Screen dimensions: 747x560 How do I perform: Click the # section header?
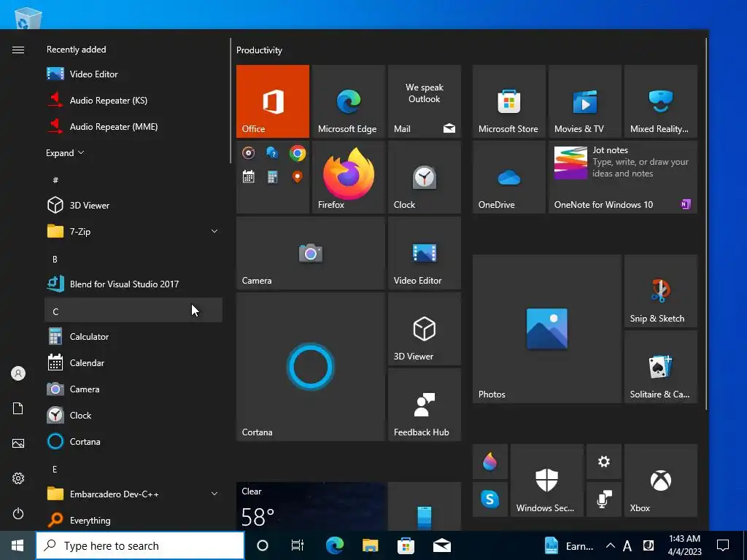(x=133, y=180)
